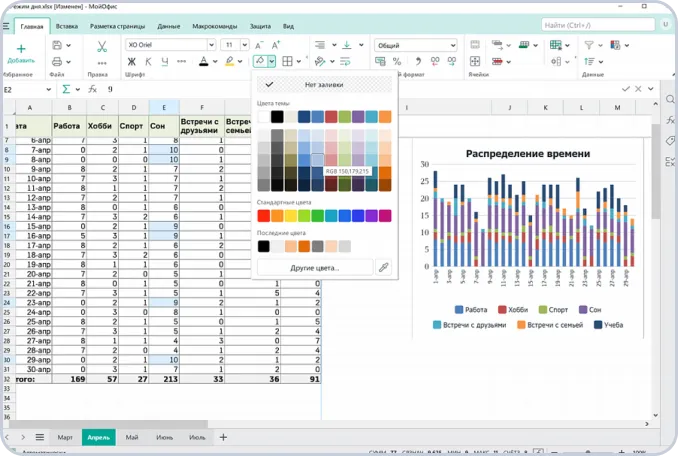Screen dimensions: 678x456
Task: Select the checked Нет заливки option
Action: coord(323,85)
